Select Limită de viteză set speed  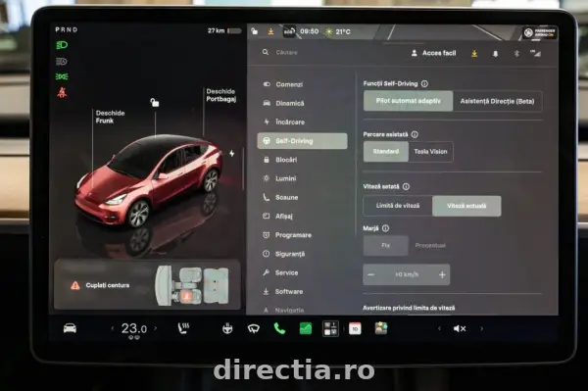point(398,206)
